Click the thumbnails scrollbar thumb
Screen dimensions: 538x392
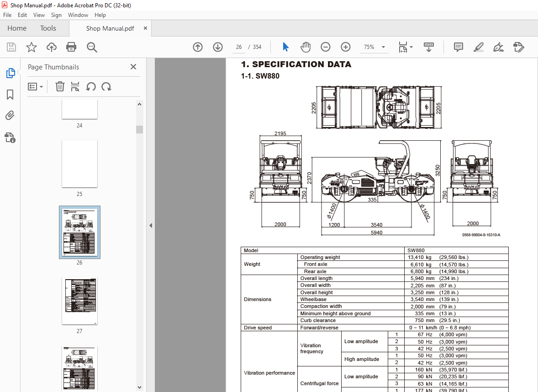[x=139, y=129]
